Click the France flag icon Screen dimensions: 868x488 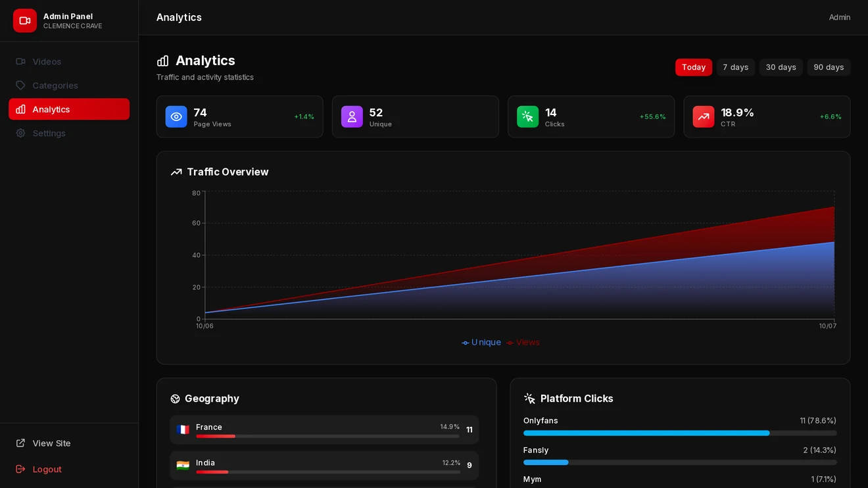[183, 429]
